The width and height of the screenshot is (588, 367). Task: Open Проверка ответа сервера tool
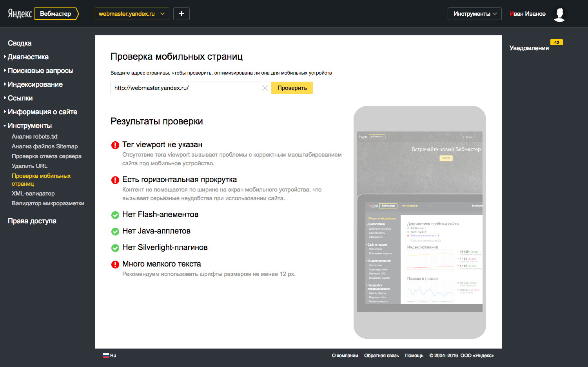point(47,156)
